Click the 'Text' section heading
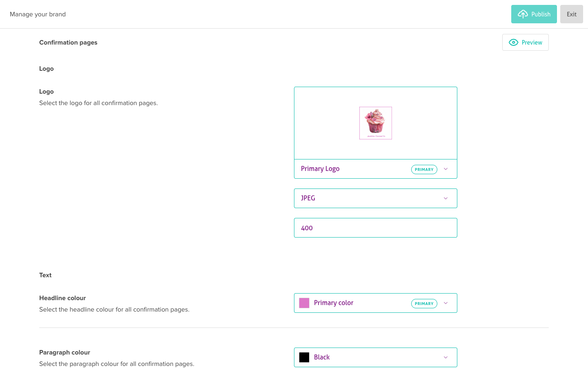Screen dimensions: 588x368 [x=45, y=275]
